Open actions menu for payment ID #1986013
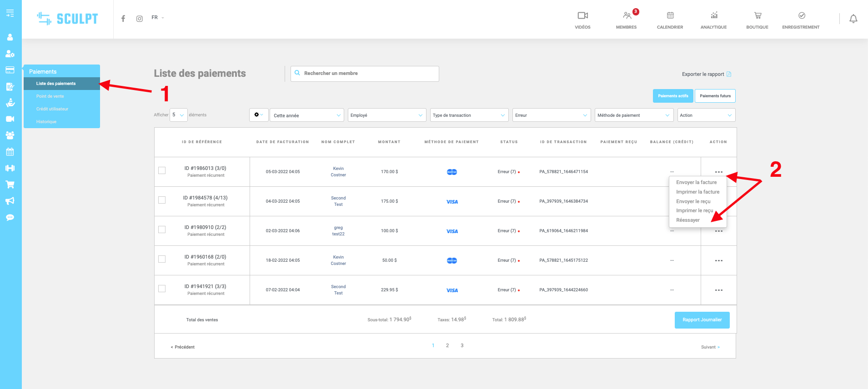The width and height of the screenshot is (868, 389). (719, 172)
